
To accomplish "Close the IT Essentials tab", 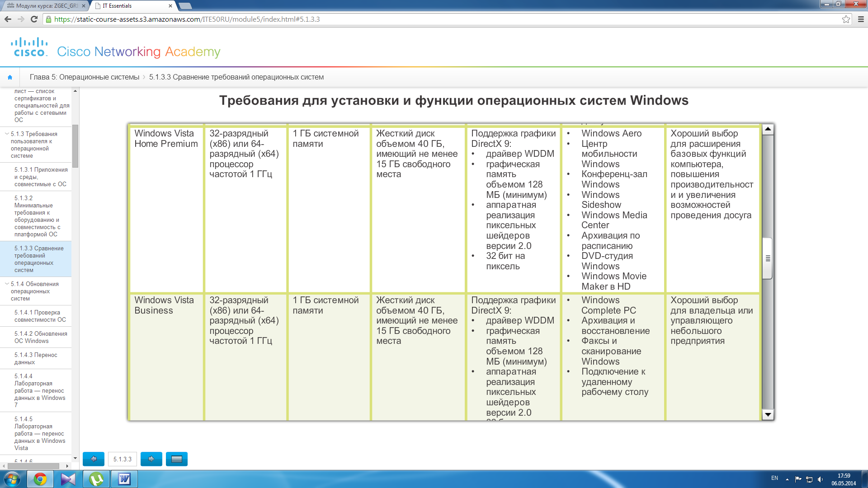I will tap(170, 6).
